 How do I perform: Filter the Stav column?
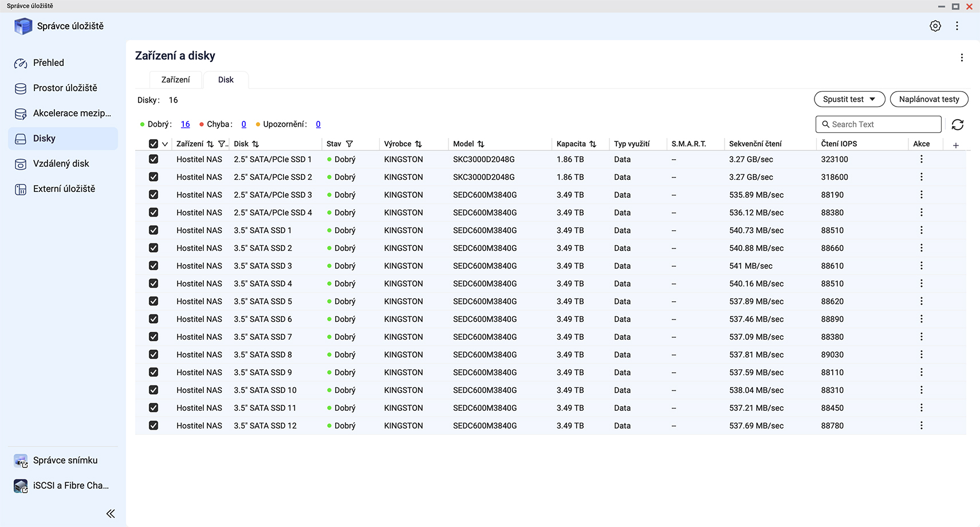[349, 144]
